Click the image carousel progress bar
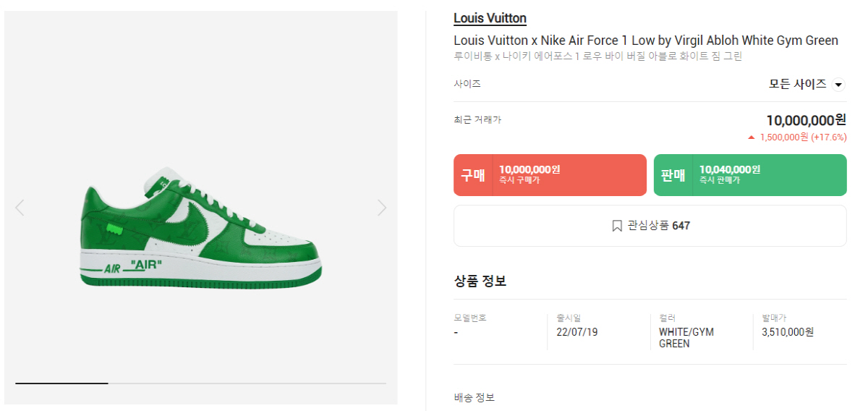Screen dimensions: 868x411 pyautogui.click(x=200, y=383)
